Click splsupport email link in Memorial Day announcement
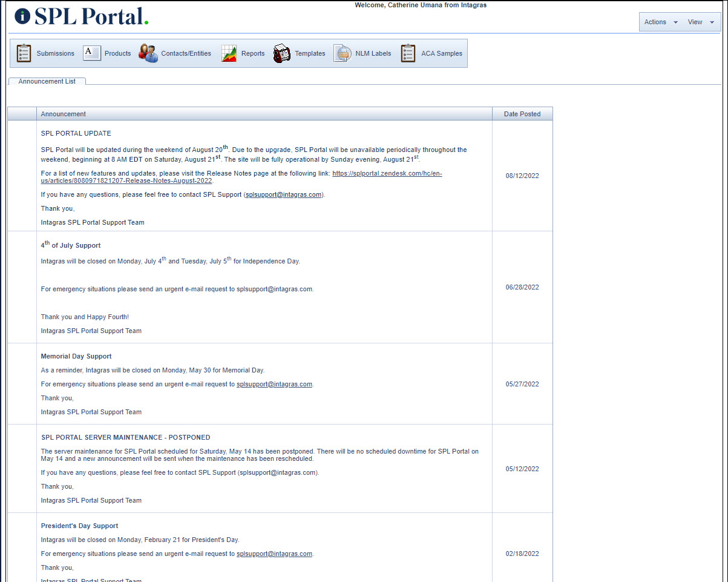Image resolution: width=728 pixels, height=582 pixels. (274, 384)
